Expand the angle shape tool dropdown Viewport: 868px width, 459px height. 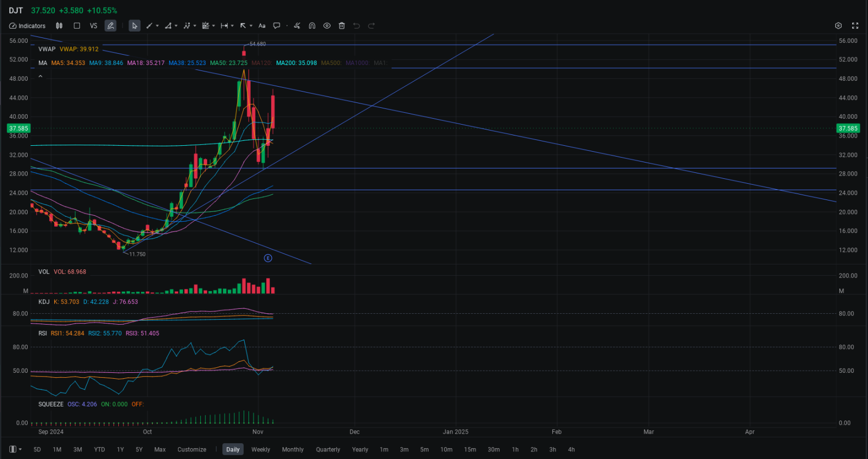point(176,25)
